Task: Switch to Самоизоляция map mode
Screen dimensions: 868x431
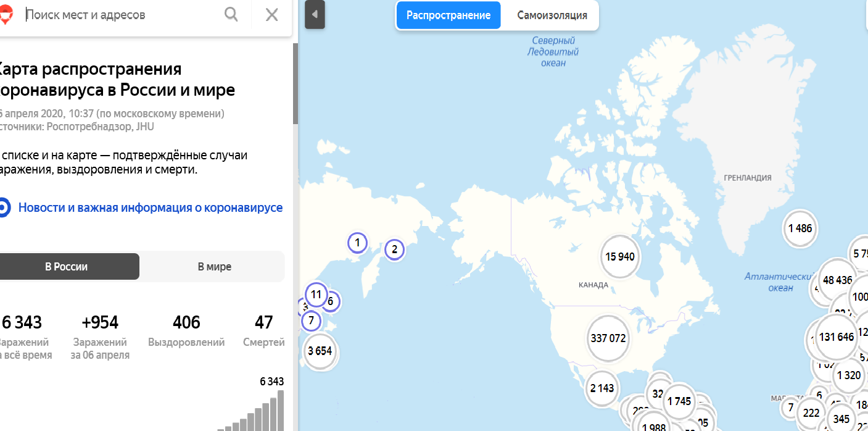Action: coord(552,15)
